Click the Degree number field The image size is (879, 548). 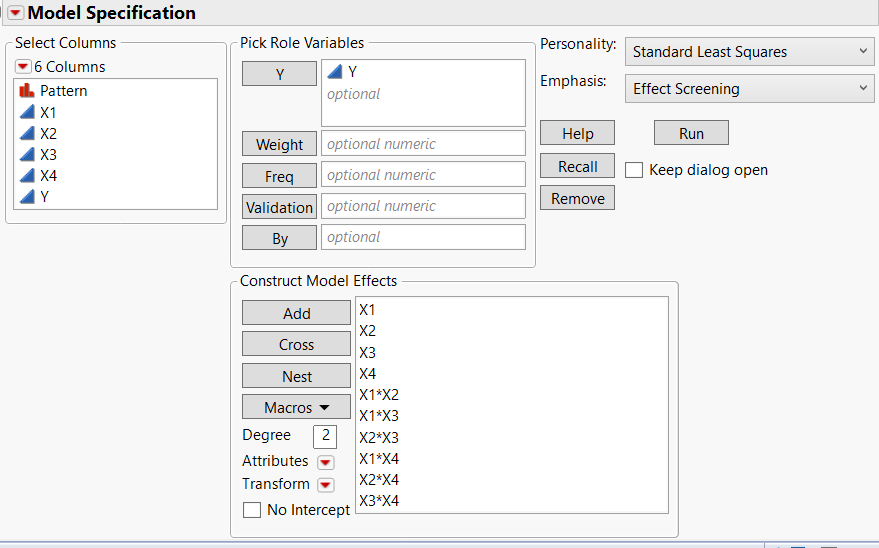coord(325,436)
